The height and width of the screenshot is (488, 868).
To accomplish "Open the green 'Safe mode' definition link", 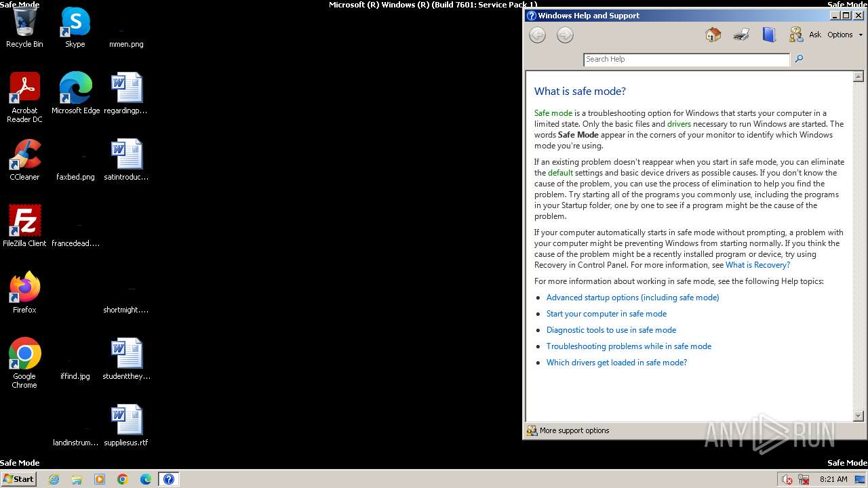I will click(x=553, y=113).
